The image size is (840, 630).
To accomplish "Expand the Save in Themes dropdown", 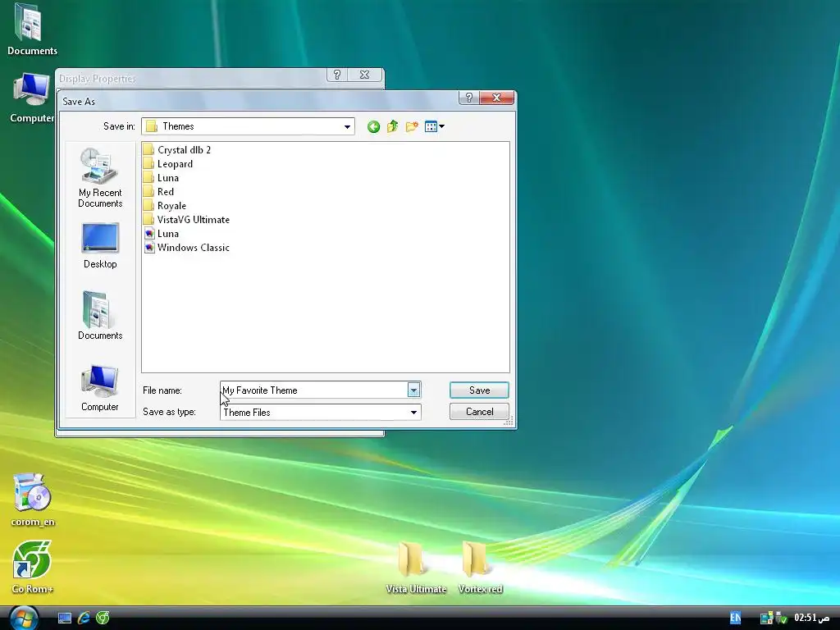I will click(x=347, y=127).
